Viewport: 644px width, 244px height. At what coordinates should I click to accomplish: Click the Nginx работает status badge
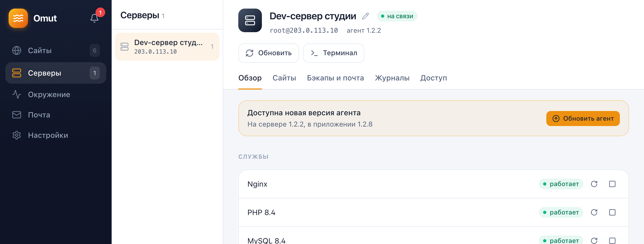click(561, 184)
